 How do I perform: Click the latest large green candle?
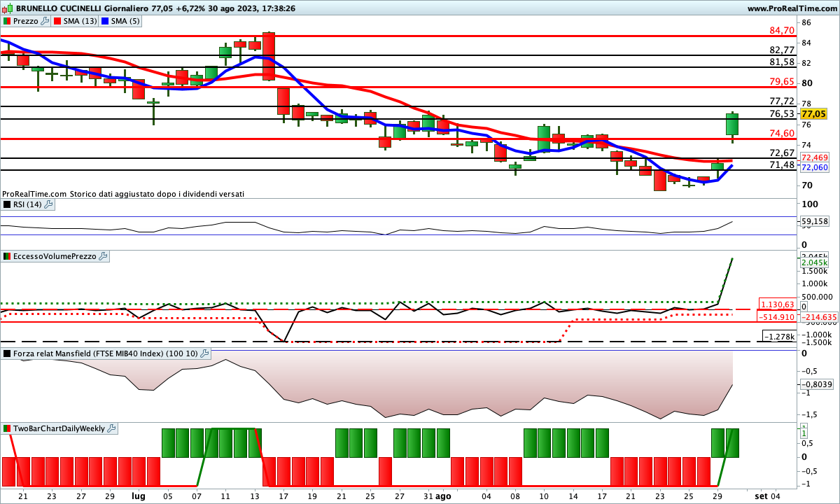pyautogui.click(x=732, y=124)
